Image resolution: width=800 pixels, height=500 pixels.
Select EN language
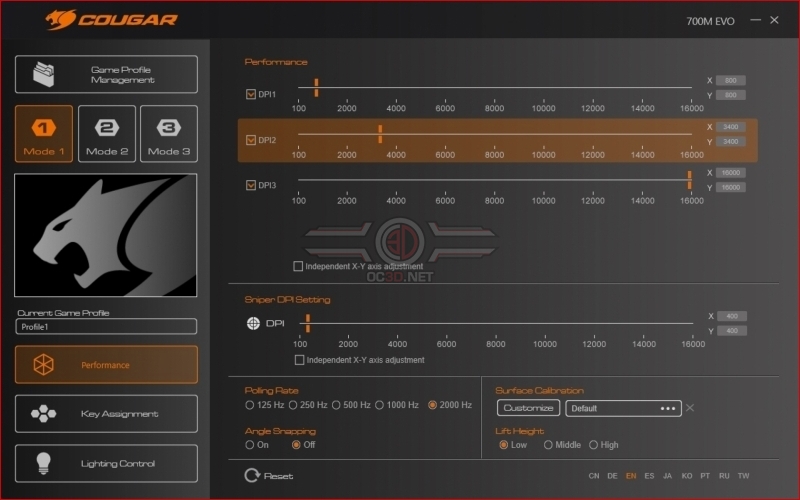pyautogui.click(x=631, y=476)
